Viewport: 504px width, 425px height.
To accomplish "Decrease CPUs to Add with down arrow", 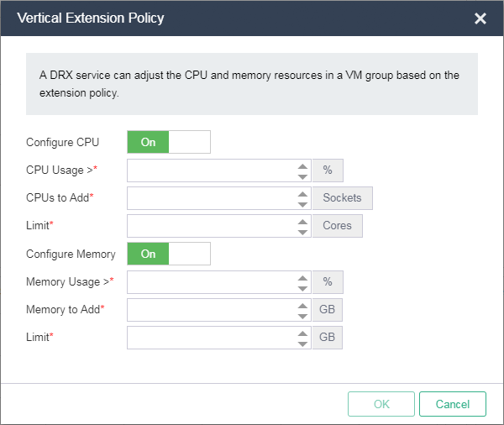I will [x=303, y=202].
